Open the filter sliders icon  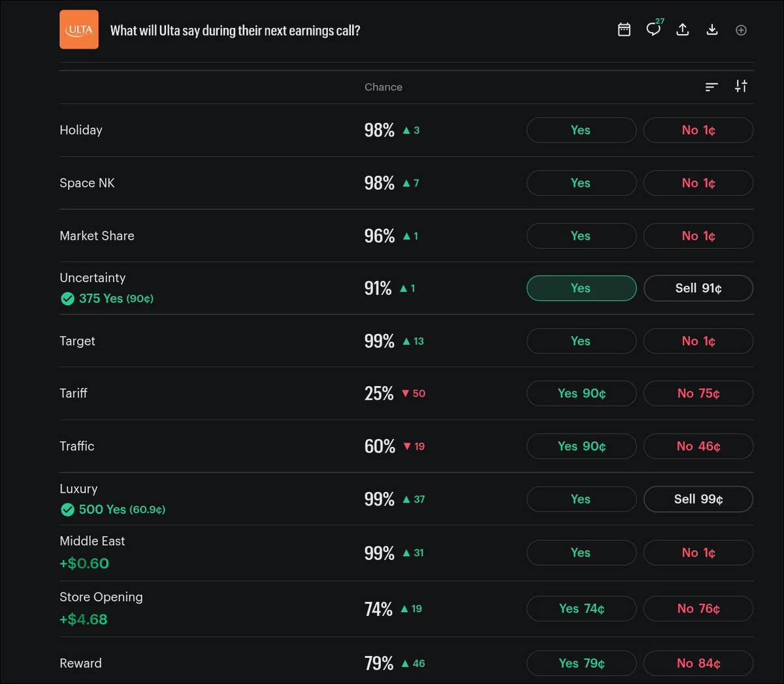(x=741, y=86)
